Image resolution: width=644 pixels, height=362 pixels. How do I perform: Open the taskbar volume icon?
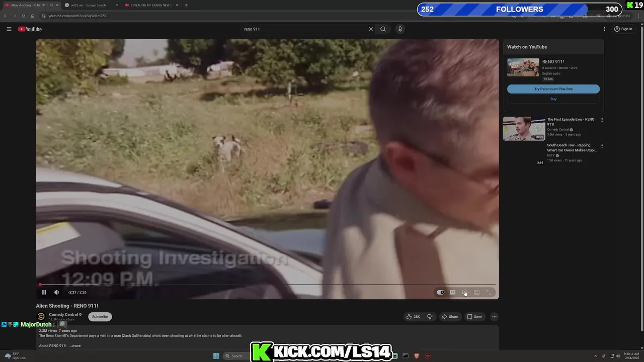(618, 356)
